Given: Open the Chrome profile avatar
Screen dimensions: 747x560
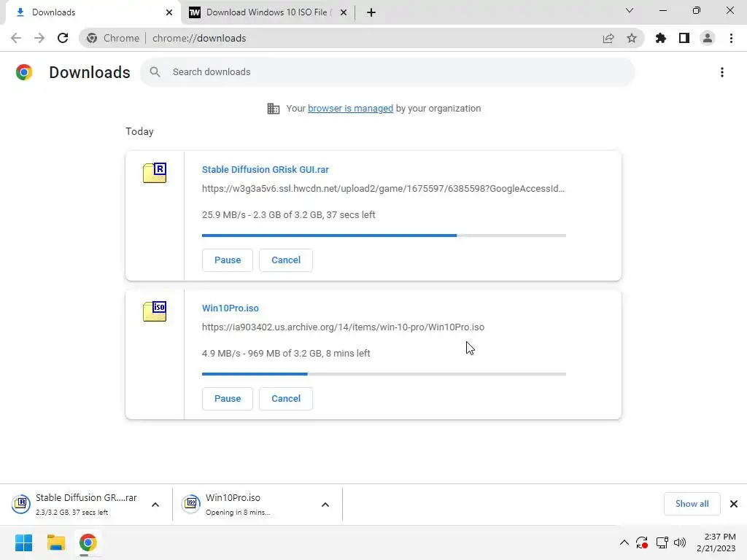Looking at the screenshot, I should [x=708, y=38].
